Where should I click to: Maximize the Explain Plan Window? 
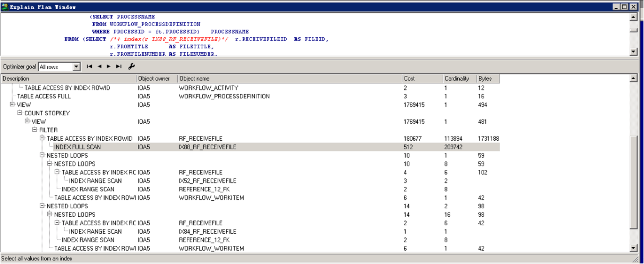coord(625,7)
